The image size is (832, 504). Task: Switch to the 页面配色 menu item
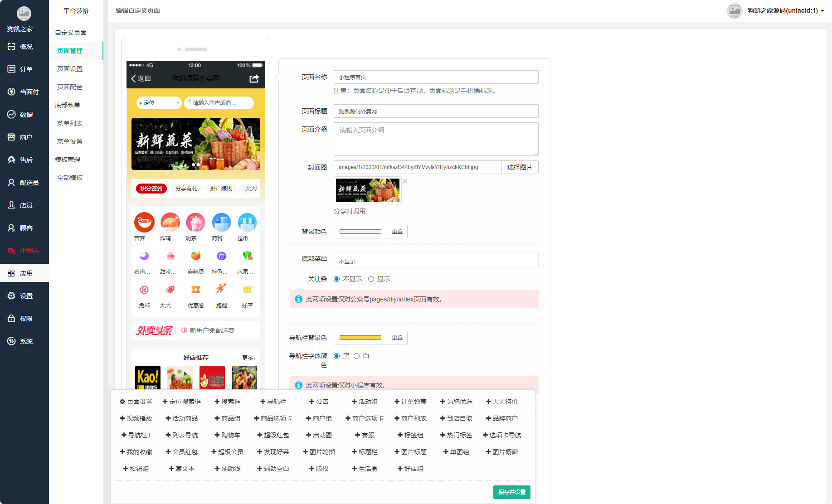pyautogui.click(x=69, y=87)
